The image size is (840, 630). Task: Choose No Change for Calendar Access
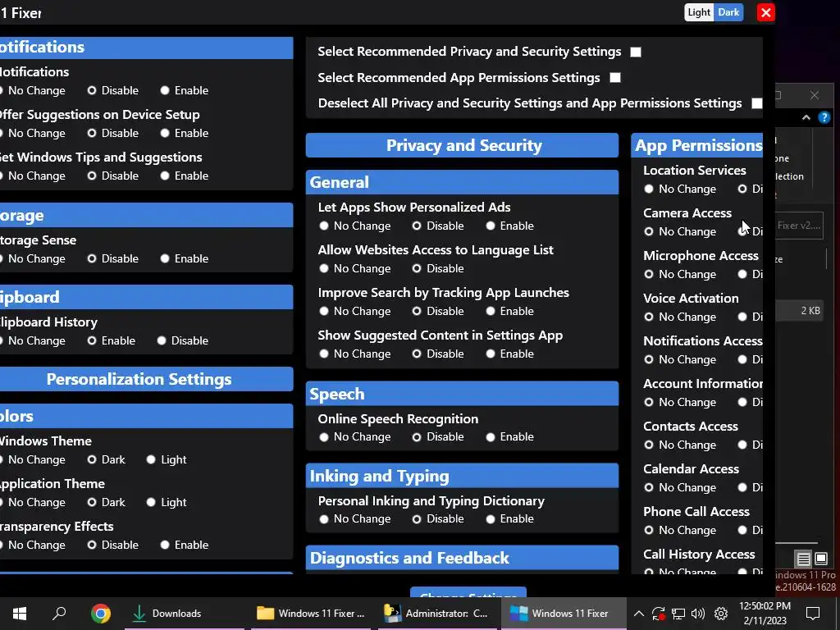pos(649,487)
